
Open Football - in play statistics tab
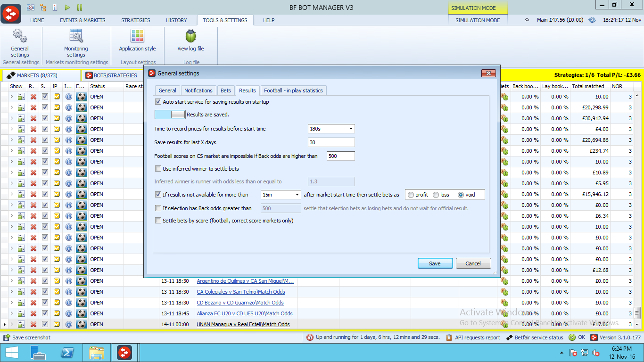[293, 90]
